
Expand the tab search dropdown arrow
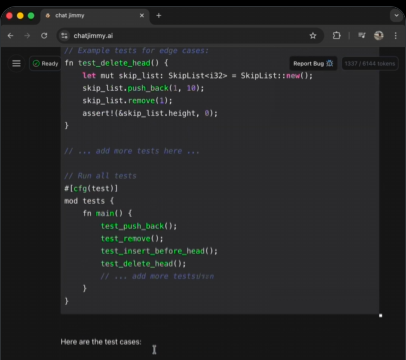396,15
